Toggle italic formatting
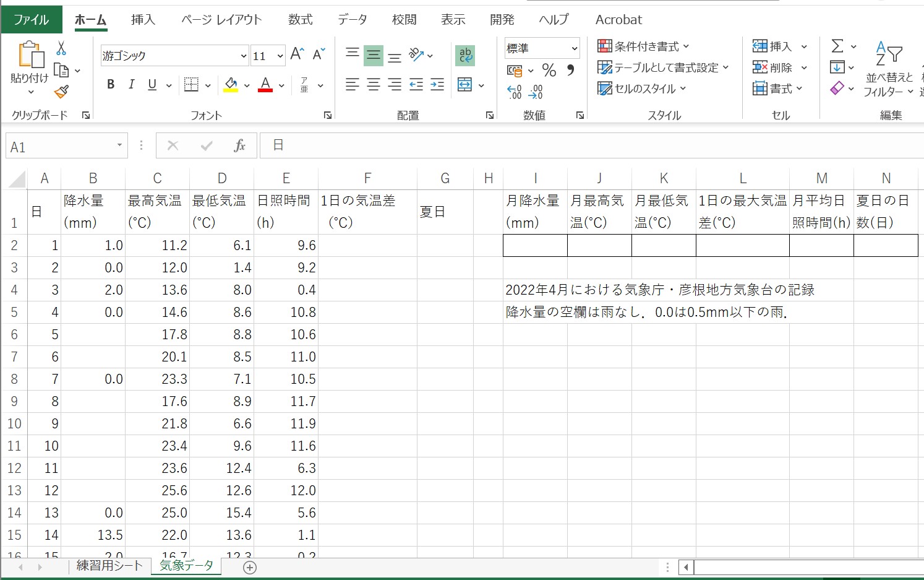This screenshot has height=580, width=924. pyautogui.click(x=131, y=85)
